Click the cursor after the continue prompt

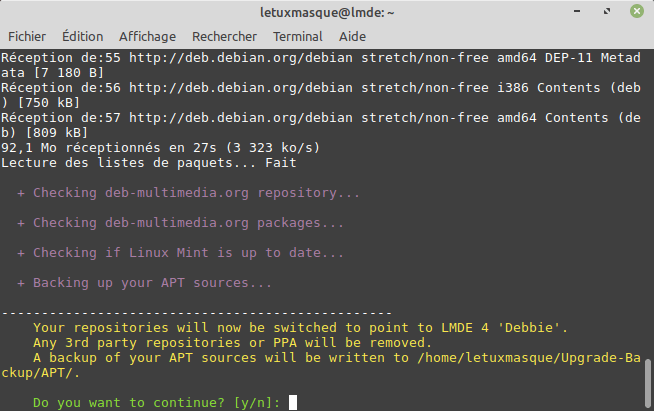point(292,403)
